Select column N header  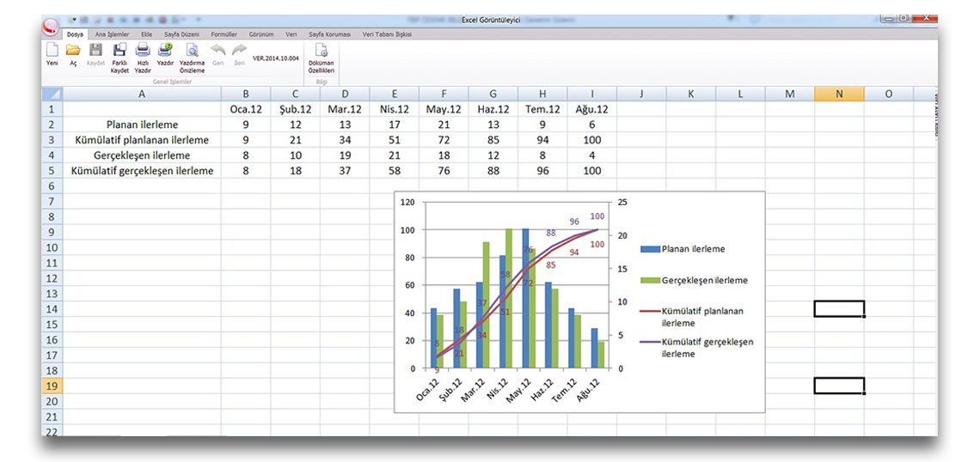click(839, 94)
